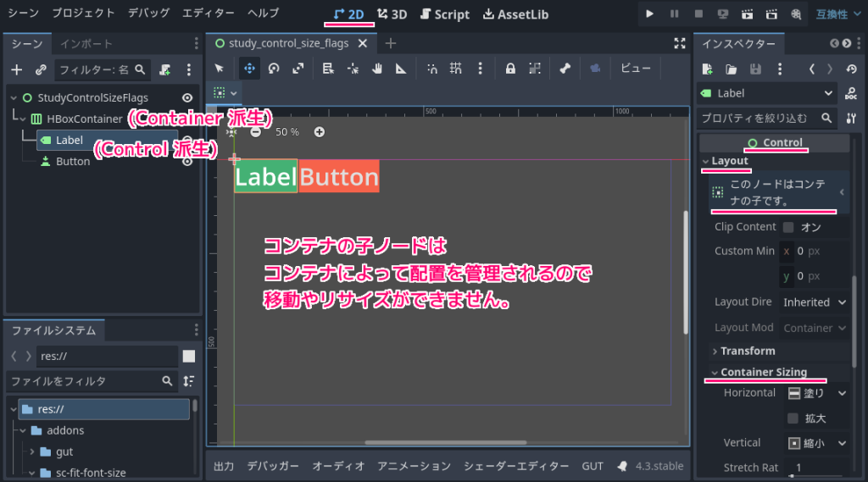Open inspector history button
Screen dimensions: 868x482
pos(851,69)
